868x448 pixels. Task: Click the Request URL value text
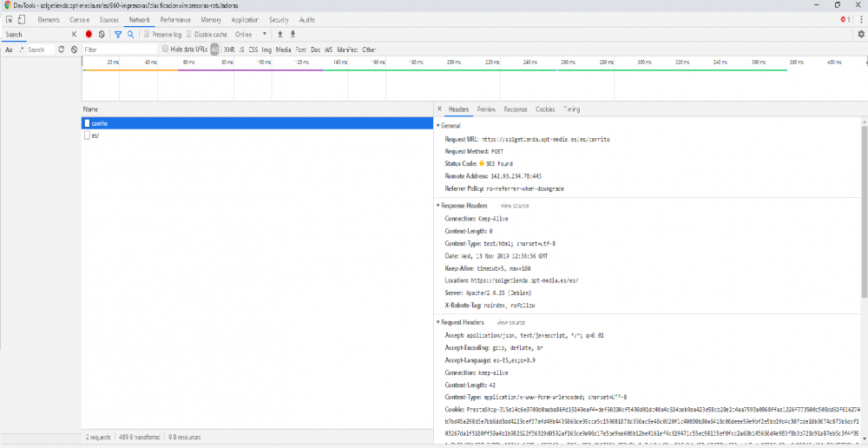(x=546, y=139)
